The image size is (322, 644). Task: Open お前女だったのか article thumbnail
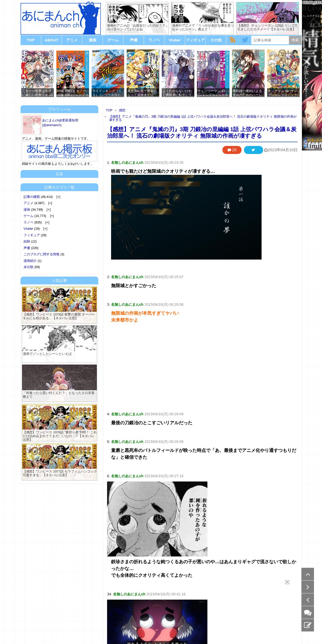coord(137,18)
